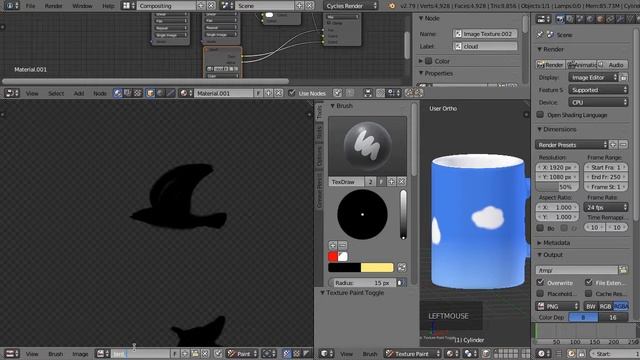Click the brush color wheel
The image size is (640, 360).
[x=362, y=214]
